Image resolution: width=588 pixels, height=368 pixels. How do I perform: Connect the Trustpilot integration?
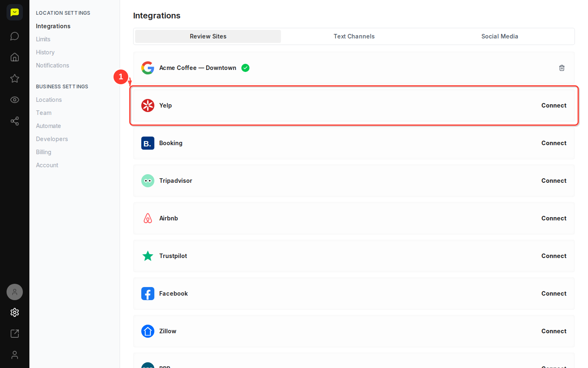554,256
